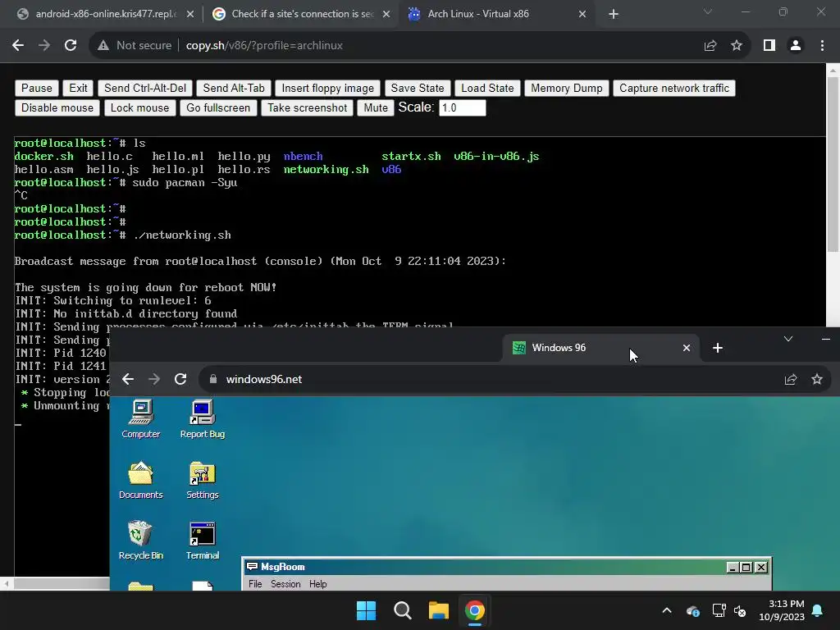Close the Check if a site's connection tab
Viewport: 840px width, 630px height.
[386, 14]
